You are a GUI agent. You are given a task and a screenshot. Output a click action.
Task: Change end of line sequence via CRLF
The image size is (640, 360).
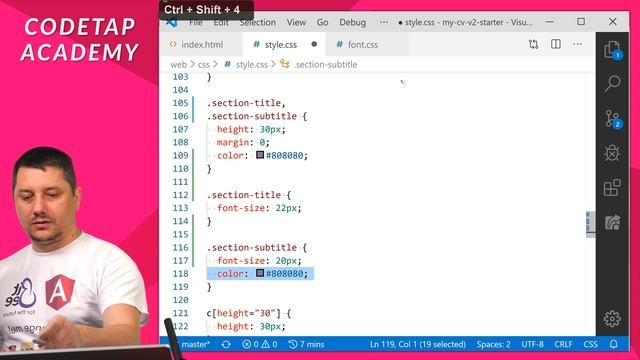563,344
